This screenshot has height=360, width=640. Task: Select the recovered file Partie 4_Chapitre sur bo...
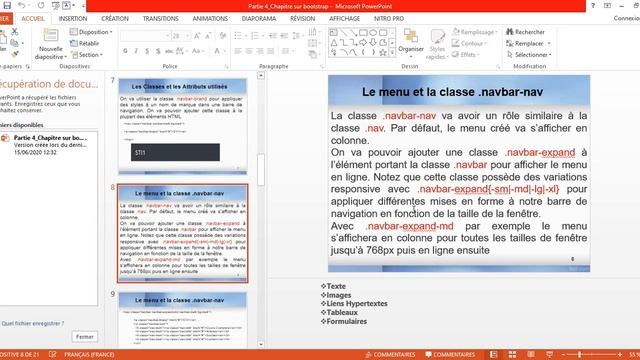coord(49,144)
